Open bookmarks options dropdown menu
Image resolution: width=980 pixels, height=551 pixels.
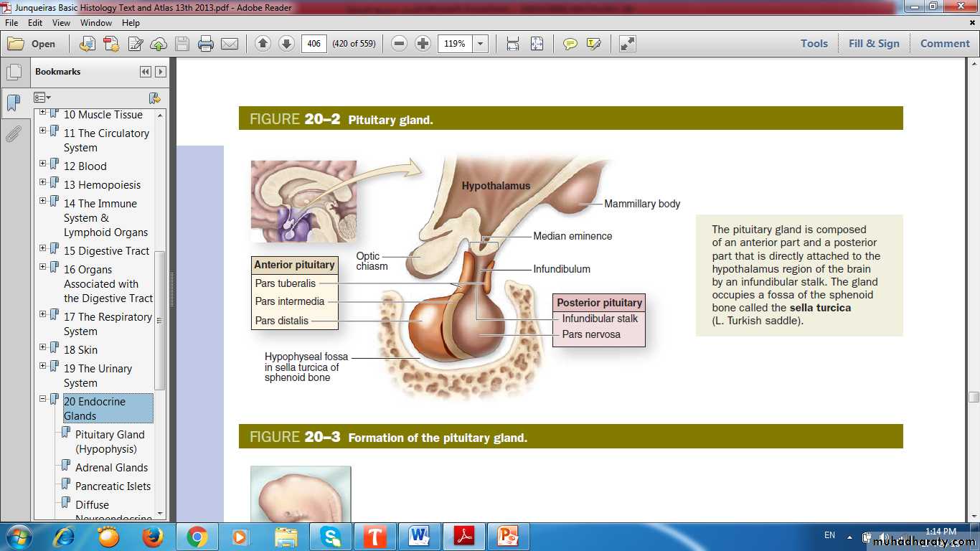(42, 98)
